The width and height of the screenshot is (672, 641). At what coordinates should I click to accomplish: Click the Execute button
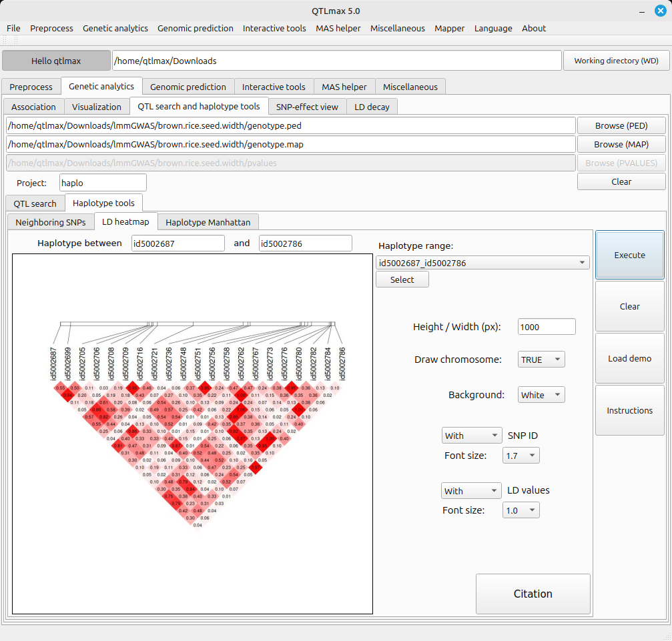(629, 255)
